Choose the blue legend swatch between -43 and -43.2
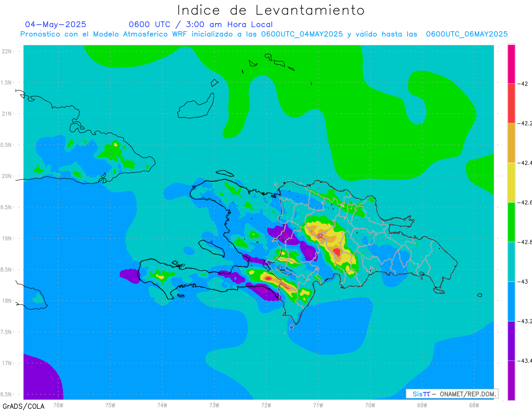 point(511,301)
